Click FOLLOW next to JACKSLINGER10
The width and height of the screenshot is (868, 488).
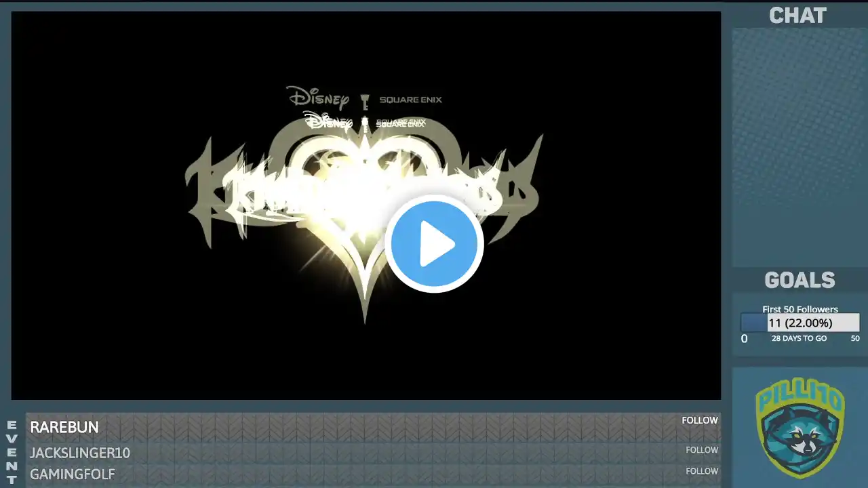click(702, 450)
